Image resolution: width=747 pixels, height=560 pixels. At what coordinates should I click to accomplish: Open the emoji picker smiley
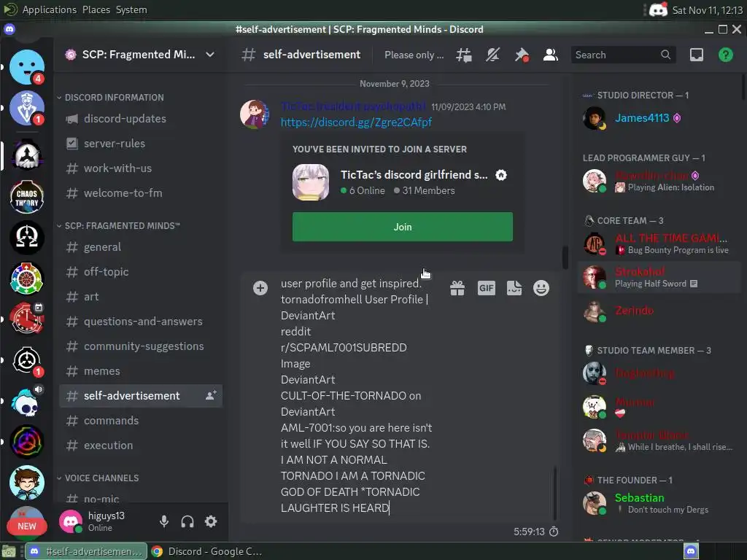541,288
